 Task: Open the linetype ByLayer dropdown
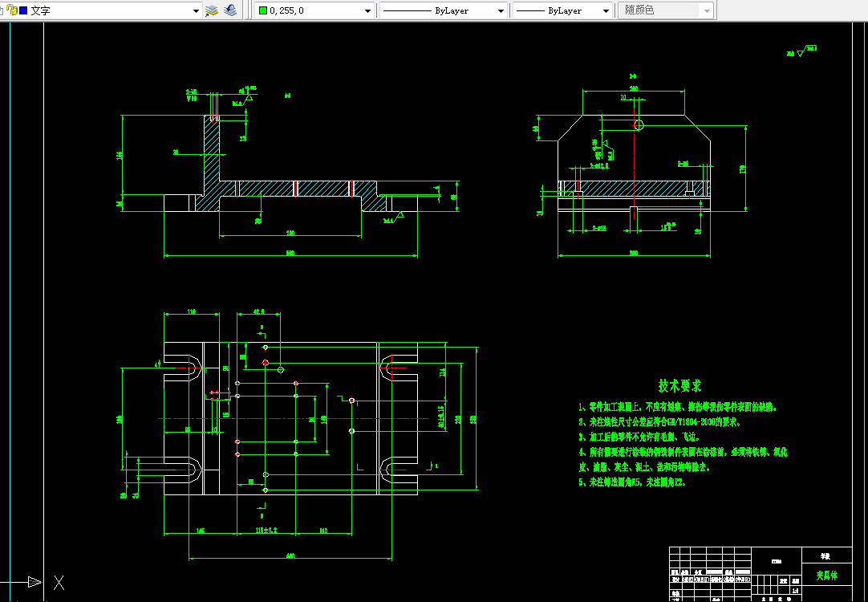click(501, 10)
